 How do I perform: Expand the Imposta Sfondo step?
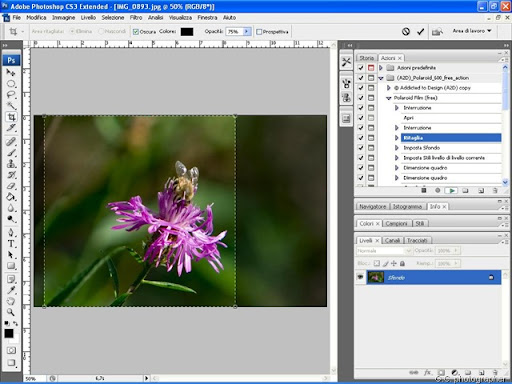[397, 148]
